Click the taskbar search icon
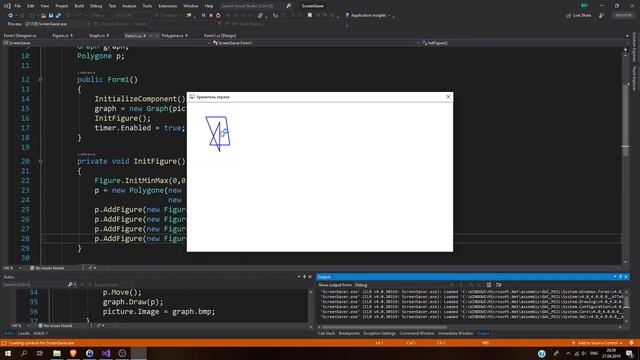640x360 pixels. [24, 353]
